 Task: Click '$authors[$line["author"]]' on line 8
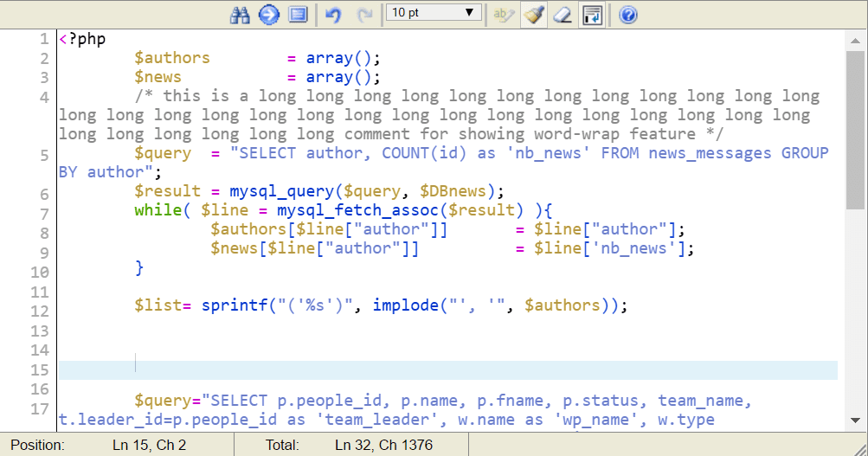[329, 229]
